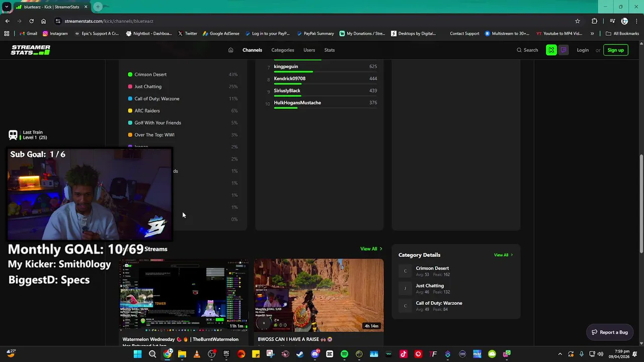Open Chrome three-dot menu
This screenshot has height=362, width=644.
pos(636,21)
